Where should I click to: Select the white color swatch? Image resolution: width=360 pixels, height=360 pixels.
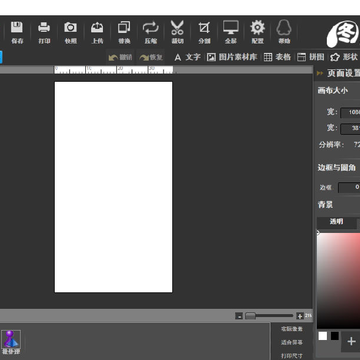pyautogui.click(x=323, y=336)
